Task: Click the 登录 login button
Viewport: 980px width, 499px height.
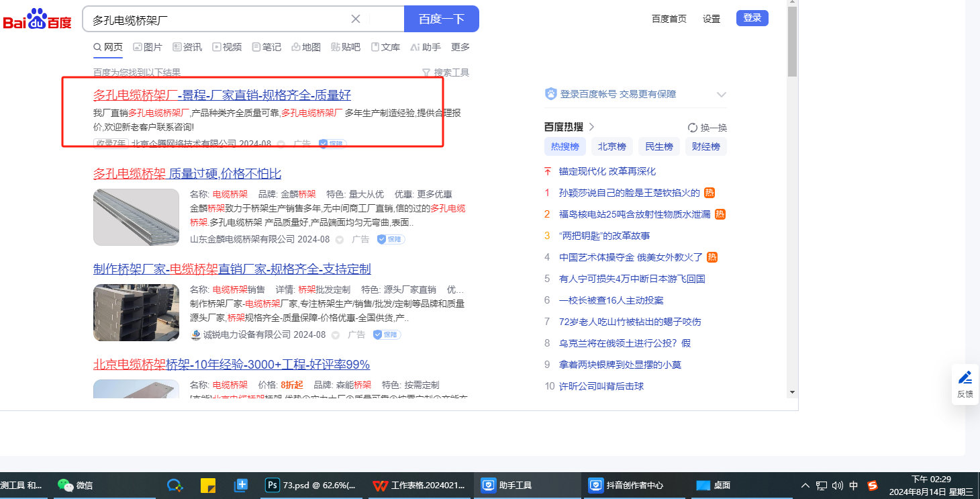Action: [752, 18]
